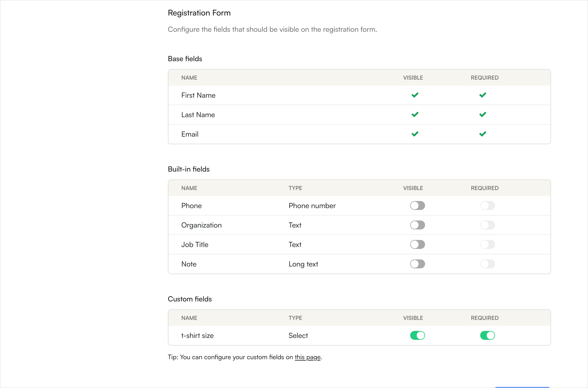Click Email required checkmark
Image resolution: width=588 pixels, height=388 pixels.
coord(482,134)
